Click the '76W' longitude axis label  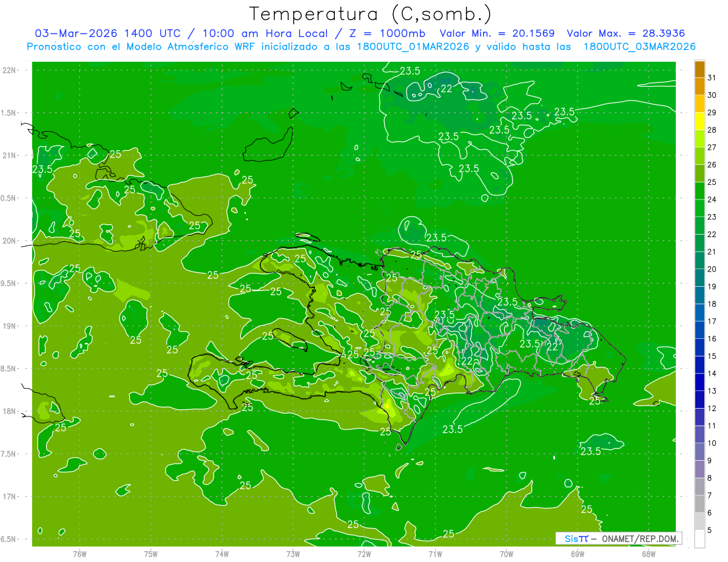coord(79,554)
